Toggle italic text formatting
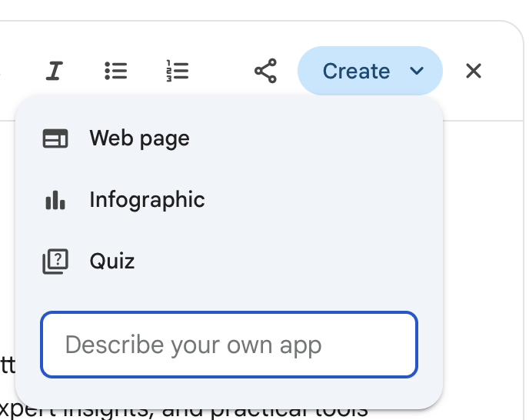This screenshot has width=529, height=420. 53,72
